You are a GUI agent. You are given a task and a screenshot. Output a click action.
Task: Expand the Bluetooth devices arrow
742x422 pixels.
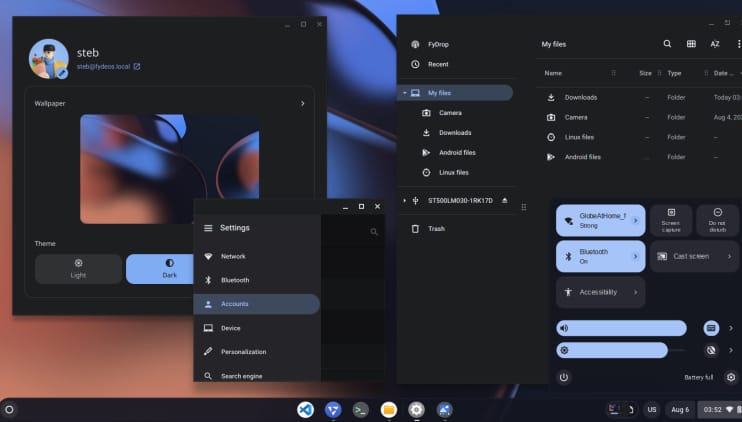[636, 256]
